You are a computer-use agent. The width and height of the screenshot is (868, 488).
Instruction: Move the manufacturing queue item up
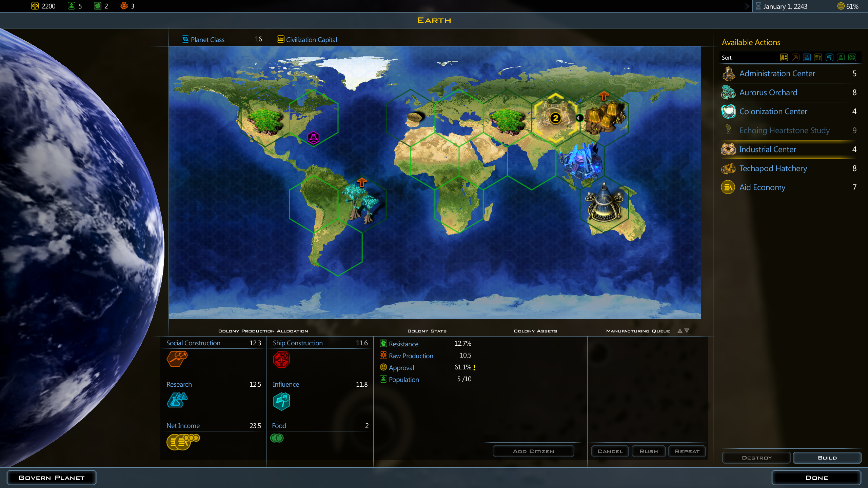[x=680, y=331]
